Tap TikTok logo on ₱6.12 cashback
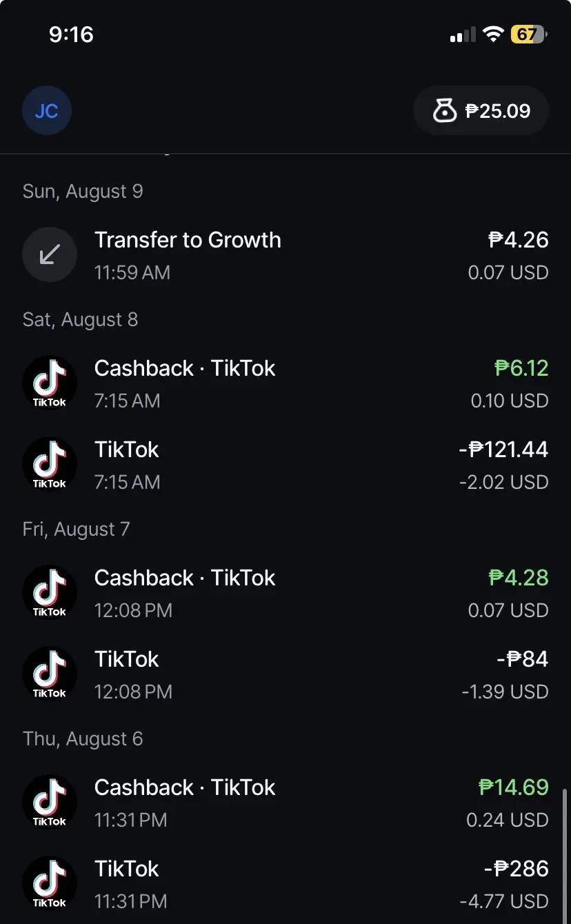 pos(50,383)
